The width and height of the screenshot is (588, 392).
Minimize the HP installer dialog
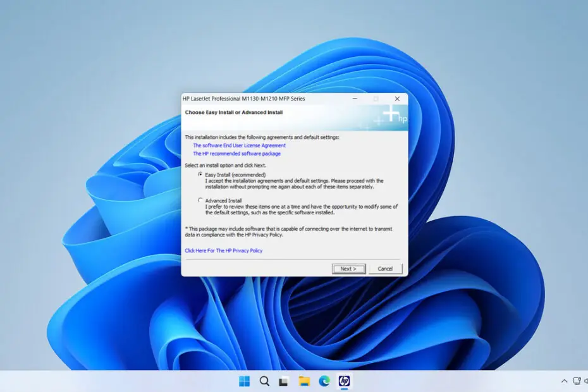coord(354,99)
